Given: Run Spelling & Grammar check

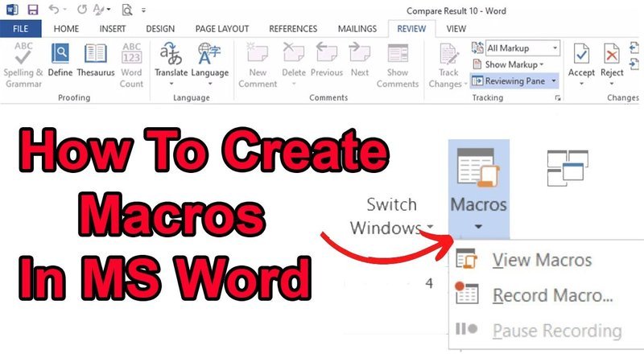Looking at the screenshot, I should (x=23, y=65).
